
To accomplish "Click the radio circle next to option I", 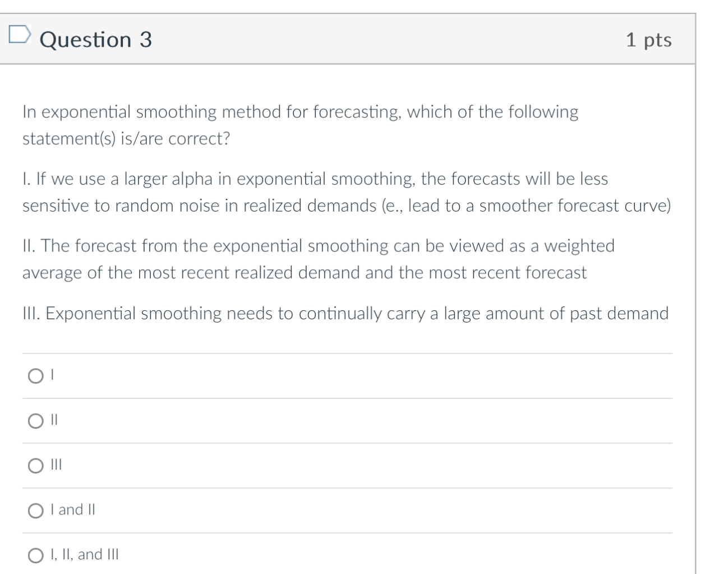I will [36, 376].
